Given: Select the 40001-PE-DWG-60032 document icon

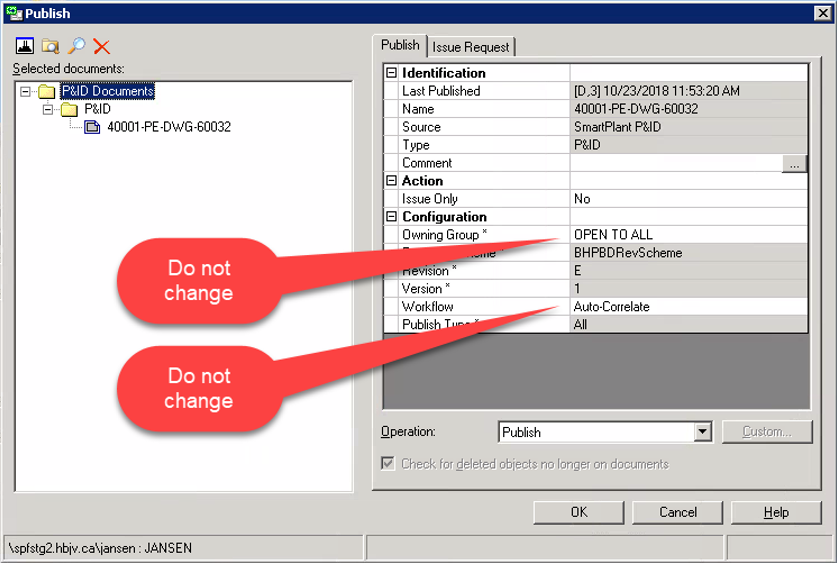Looking at the screenshot, I should click(92, 127).
